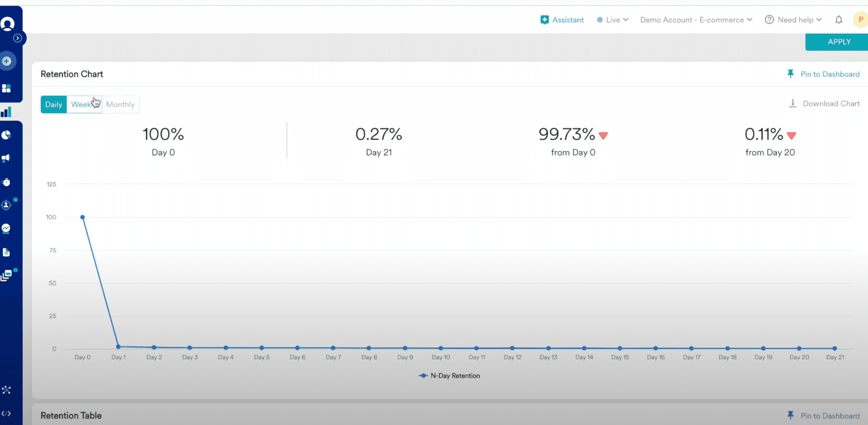
Task: Click the Assistant sparkle icon
Action: (544, 20)
